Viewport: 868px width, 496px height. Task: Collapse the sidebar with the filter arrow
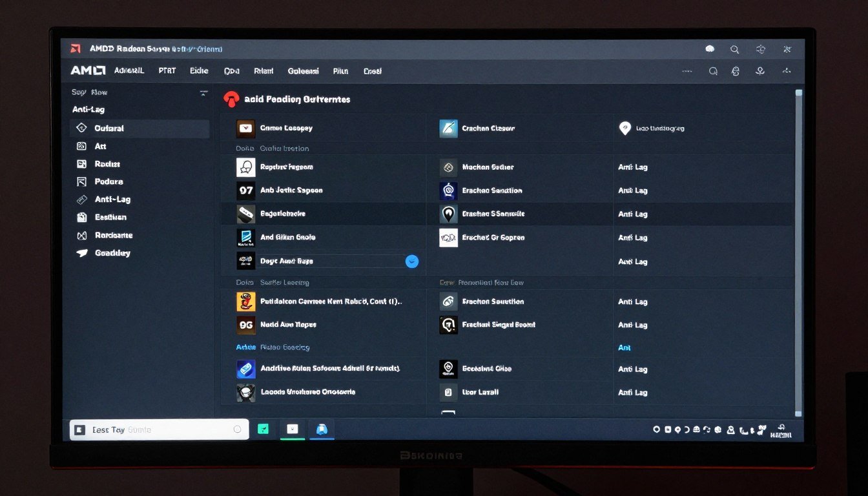point(203,93)
